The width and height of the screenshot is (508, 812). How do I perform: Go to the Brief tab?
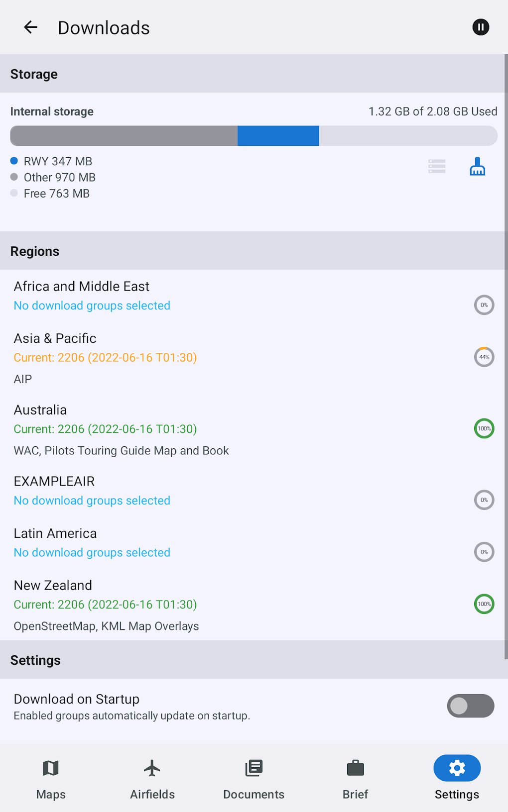[x=355, y=777]
